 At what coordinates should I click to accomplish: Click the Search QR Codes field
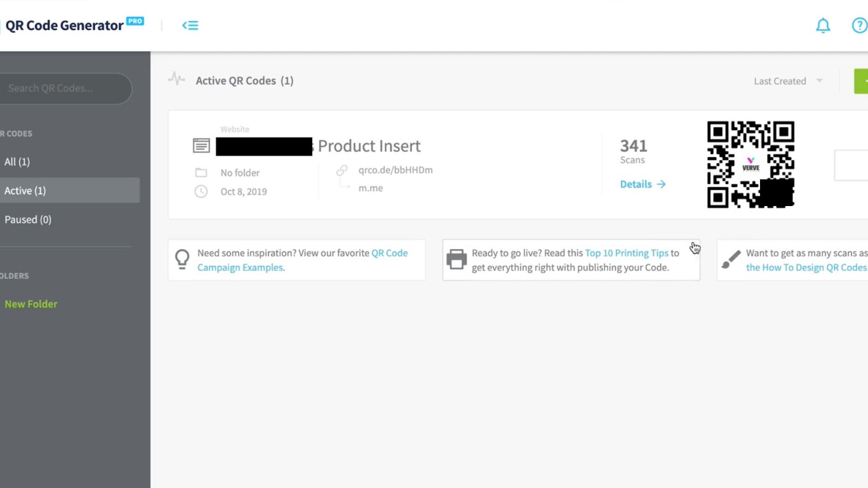pos(66,88)
